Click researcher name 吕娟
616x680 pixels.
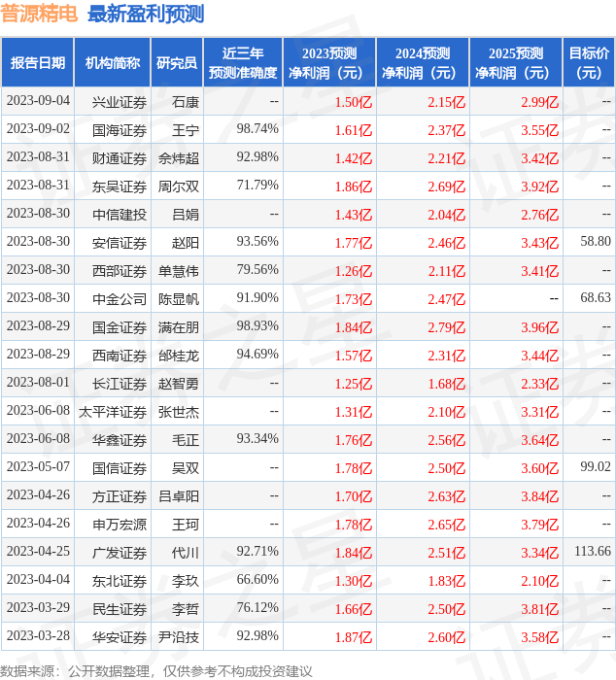click(186, 215)
